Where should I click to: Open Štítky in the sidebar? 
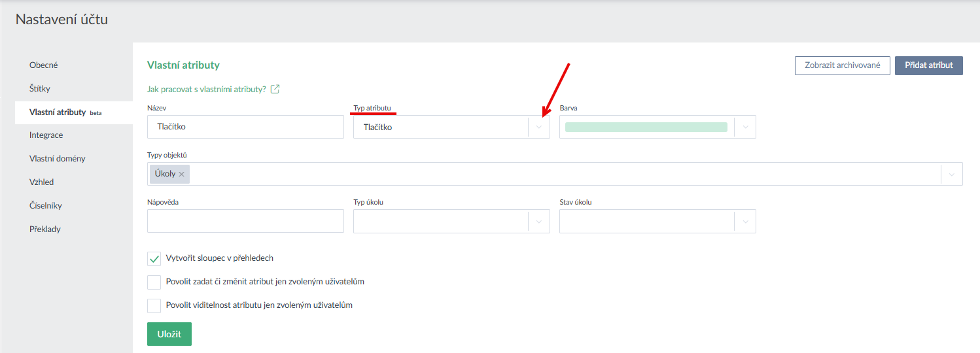40,88
